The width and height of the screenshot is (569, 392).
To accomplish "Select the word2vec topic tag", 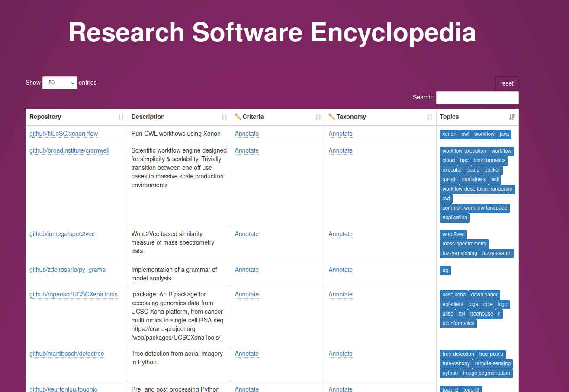I will point(453,234).
